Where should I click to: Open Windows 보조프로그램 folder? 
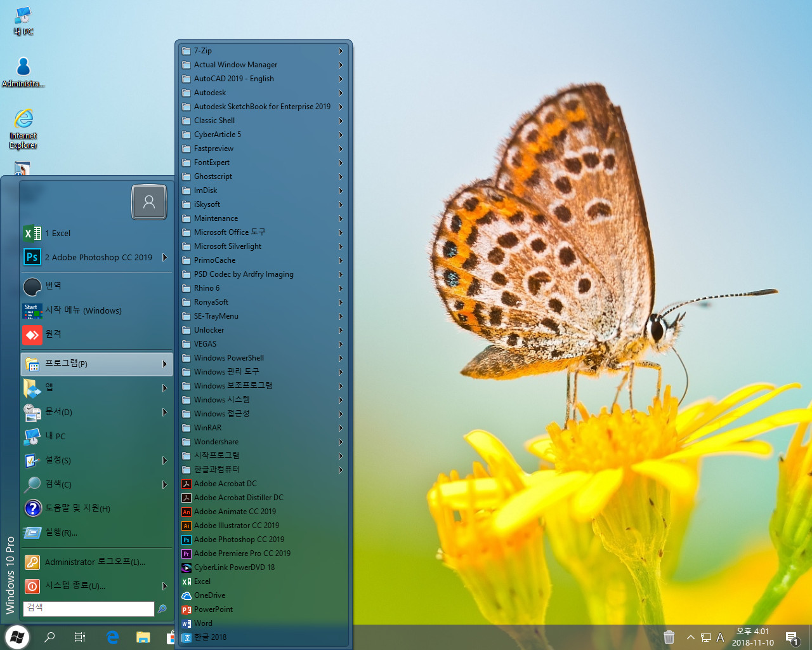pos(263,386)
